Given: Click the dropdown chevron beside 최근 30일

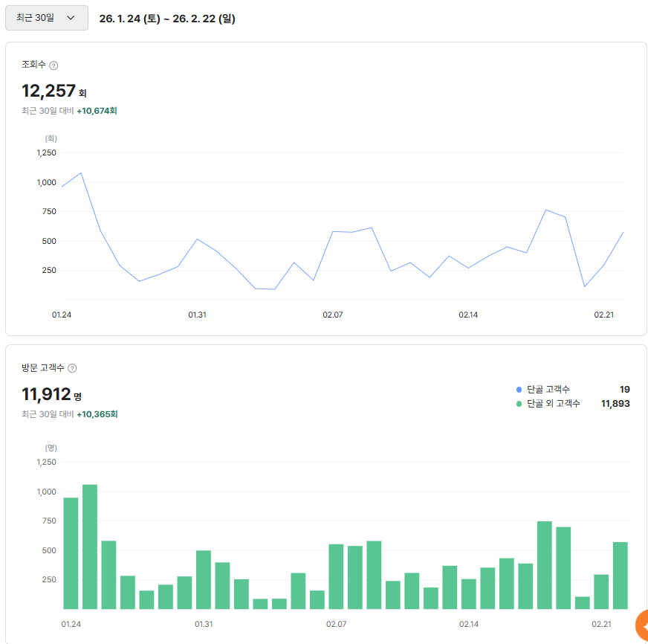Looking at the screenshot, I should [71, 18].
